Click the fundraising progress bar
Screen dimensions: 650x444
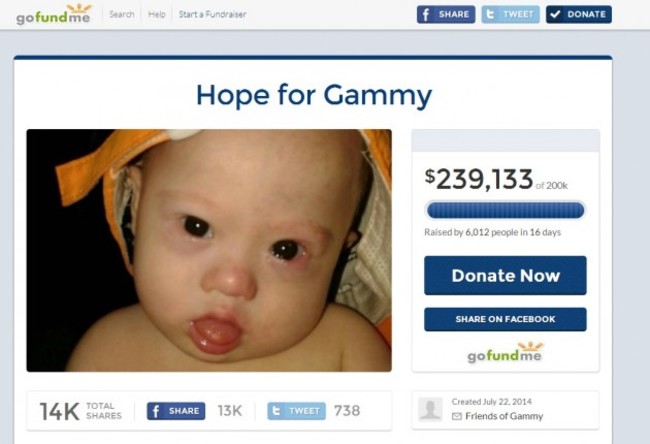tap(505, 210)
